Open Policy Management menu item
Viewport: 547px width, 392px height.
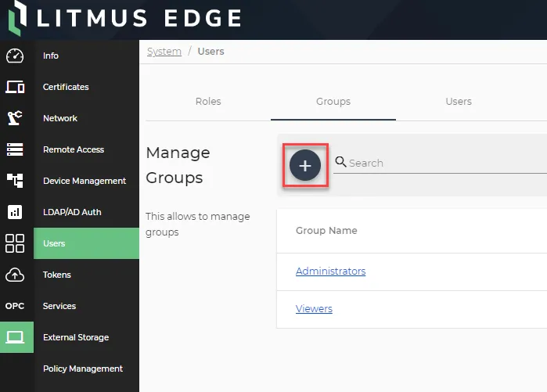click(86, 369)
